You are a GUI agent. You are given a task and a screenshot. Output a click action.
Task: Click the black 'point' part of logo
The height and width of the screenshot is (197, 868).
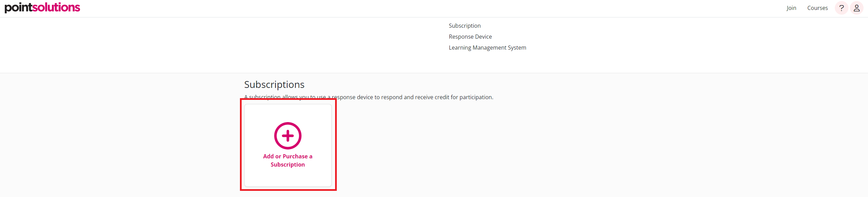[18, 8]
